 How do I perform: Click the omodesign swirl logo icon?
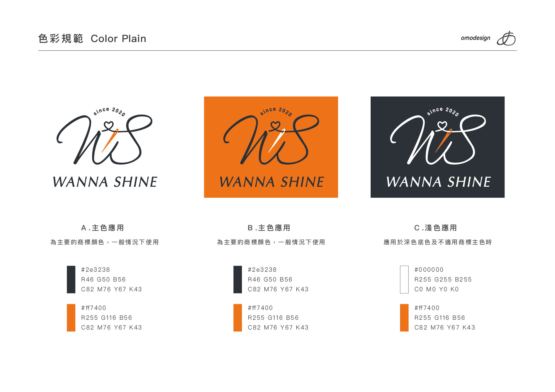[x=506, y=38]
